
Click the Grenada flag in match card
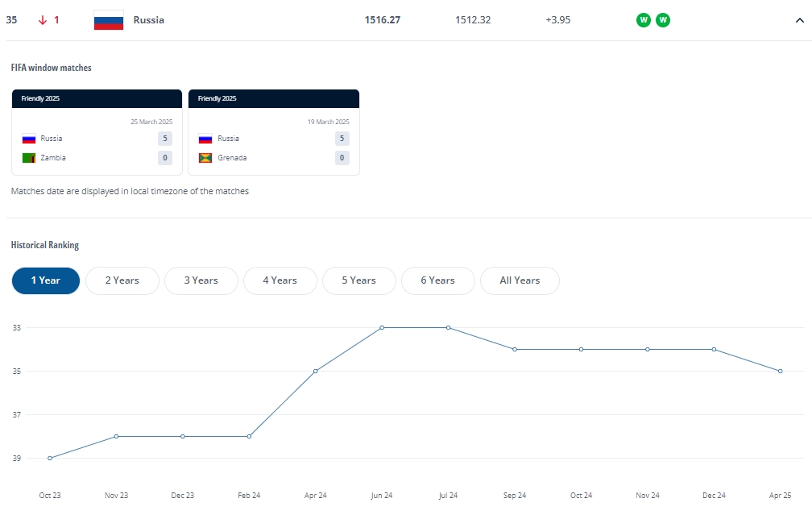pos(205,158)
